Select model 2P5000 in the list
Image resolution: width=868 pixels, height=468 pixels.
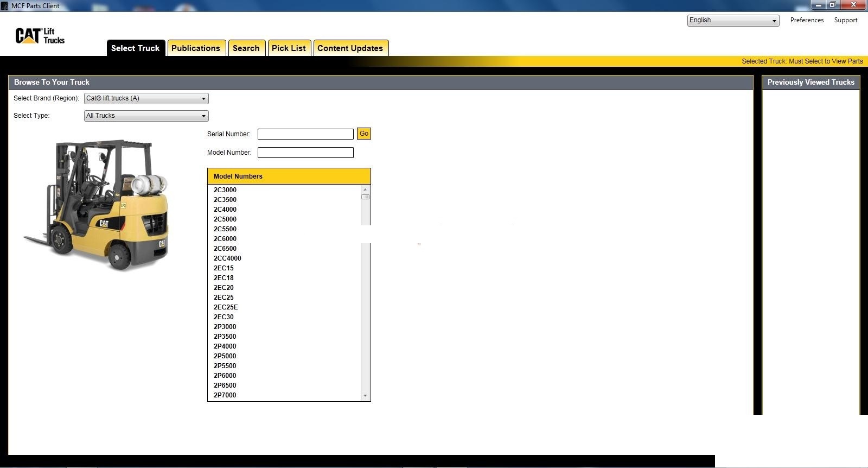coord(225,356)
